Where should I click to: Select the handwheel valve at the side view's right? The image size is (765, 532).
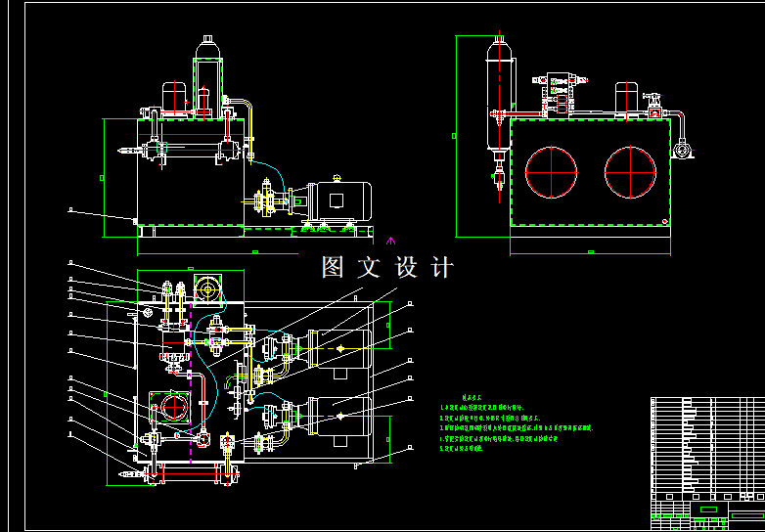click(x=652, y=106)
